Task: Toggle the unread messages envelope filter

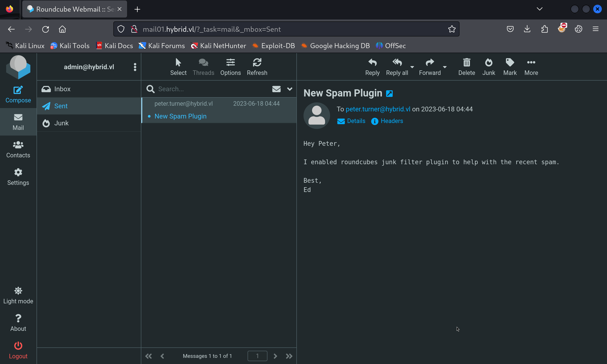Action: (276, 89)
